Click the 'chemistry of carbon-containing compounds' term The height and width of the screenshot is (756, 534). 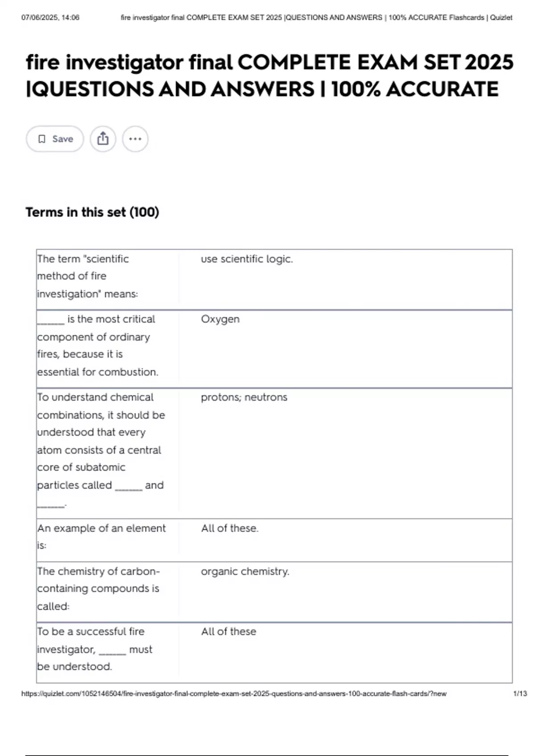pyautogui.click(x=98, y=588)
